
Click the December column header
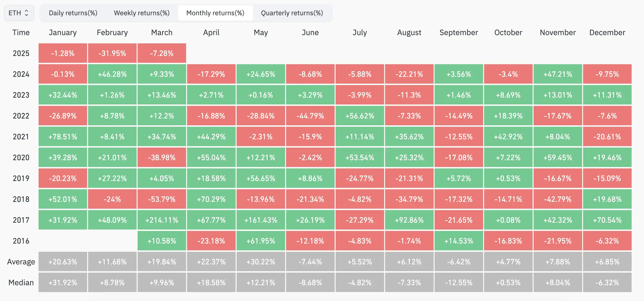[x=607, y=32]
